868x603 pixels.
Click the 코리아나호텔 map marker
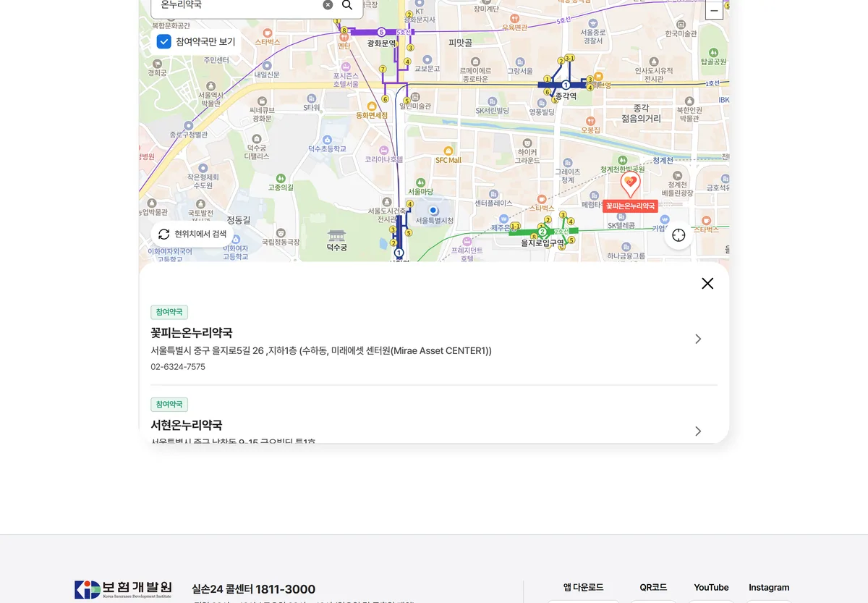coord(383,150)
